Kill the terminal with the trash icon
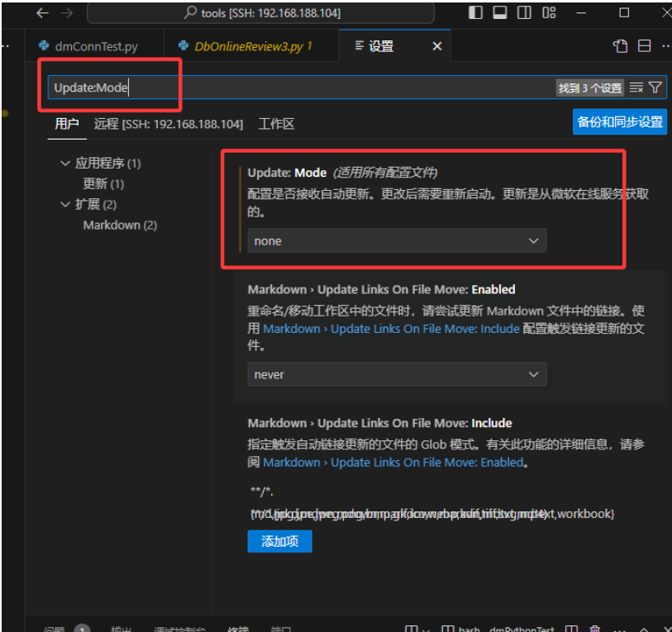The width and height of the screenshot is (672, 632). [x=595, y=629]
